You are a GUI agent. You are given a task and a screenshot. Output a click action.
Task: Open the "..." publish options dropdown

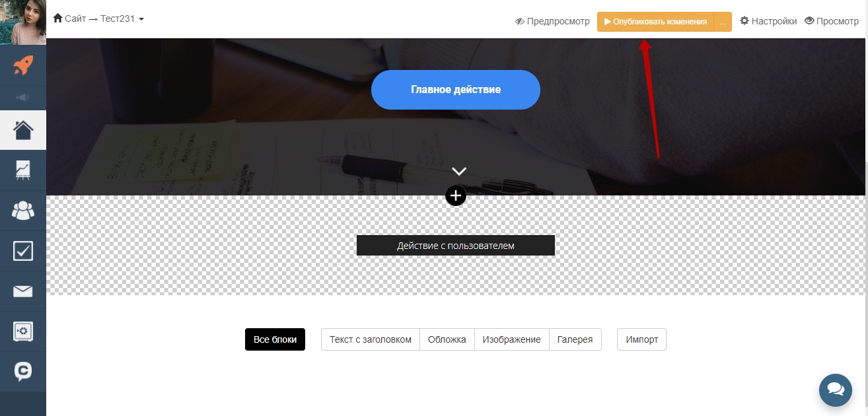click(x=723, y=22)
